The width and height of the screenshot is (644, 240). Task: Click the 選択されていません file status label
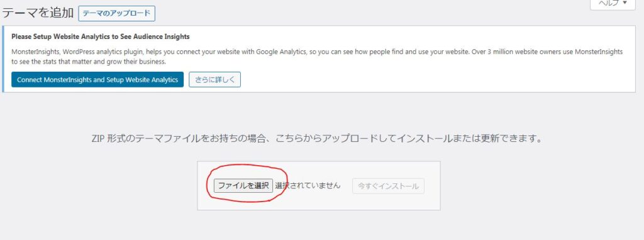pyautogui.click(x=308, y=186)
